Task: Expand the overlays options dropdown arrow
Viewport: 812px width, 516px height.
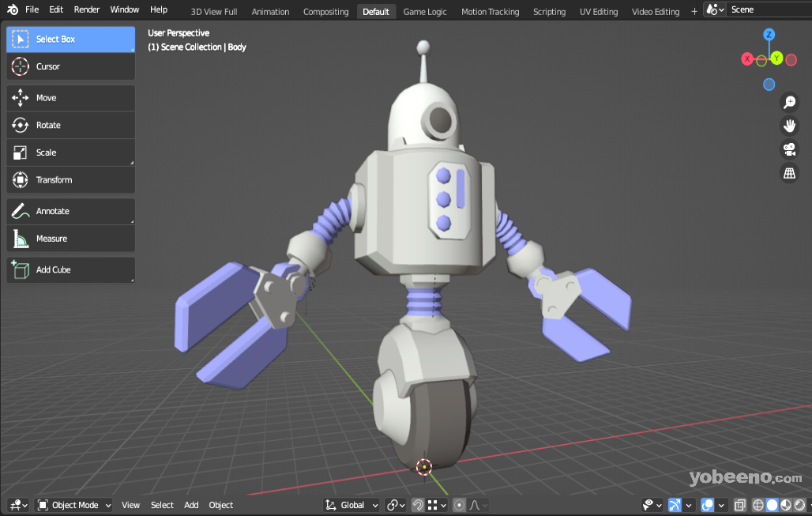Action: pyautogui.click(x=721, y=505)
